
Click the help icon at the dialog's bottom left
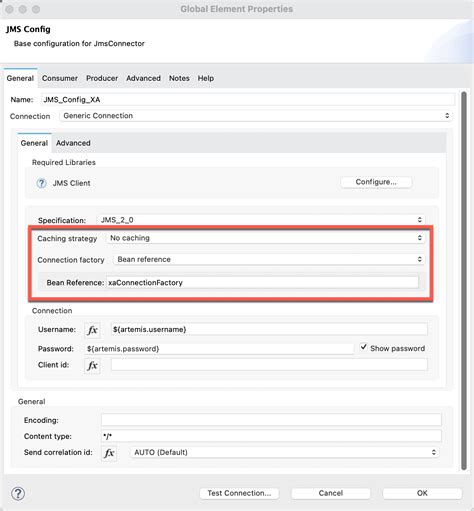tap(18, 493)
